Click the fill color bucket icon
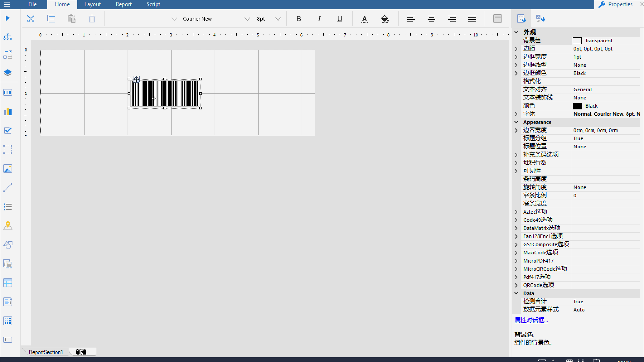This screenshot has width=644, height=362. (x=385, y=19)
